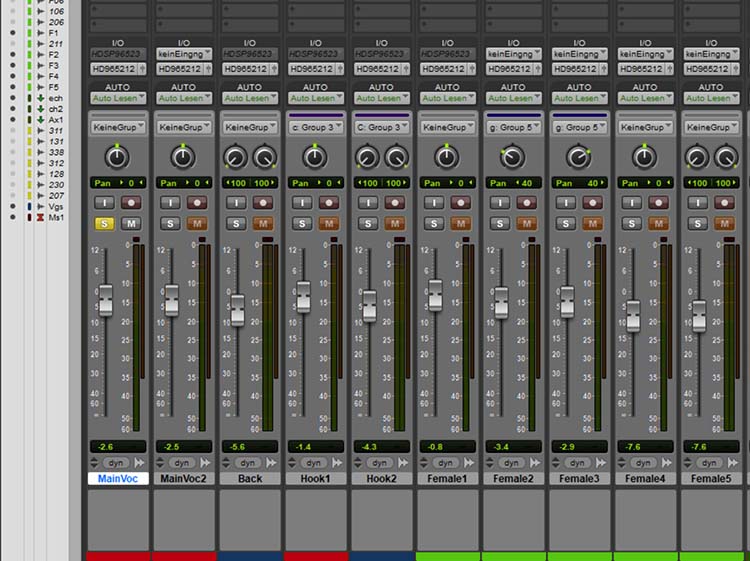Viewport: 750px width, 561px height.
Task: Open MainVoc KeineGrup group selector
Action: [118, 127]
